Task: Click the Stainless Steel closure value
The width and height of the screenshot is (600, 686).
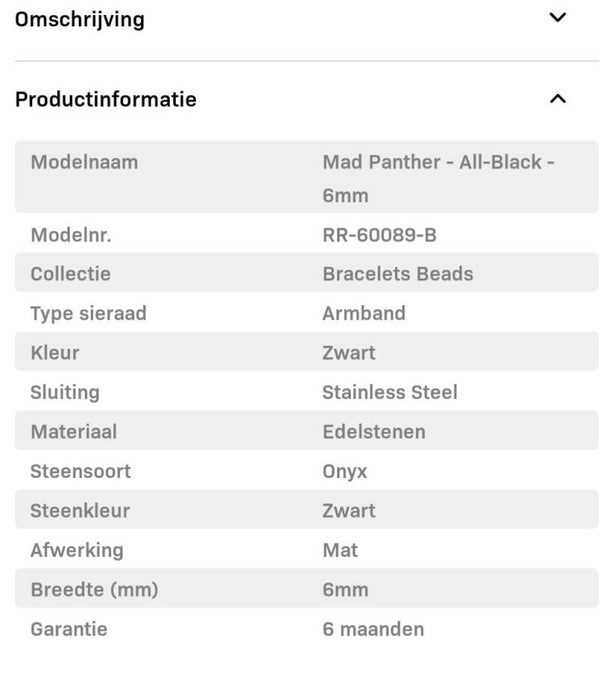Action: coord(389,392)
